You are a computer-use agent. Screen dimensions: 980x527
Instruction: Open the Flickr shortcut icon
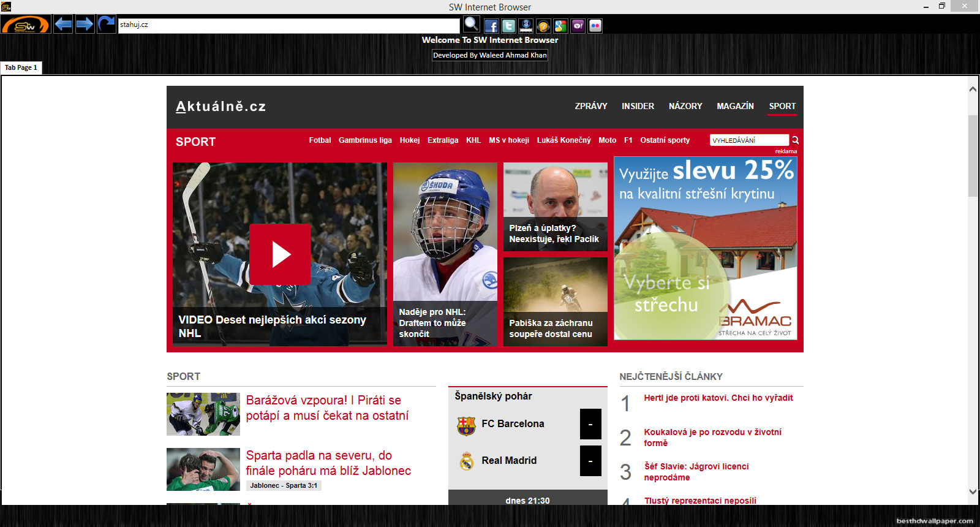(x=595, y=26)
